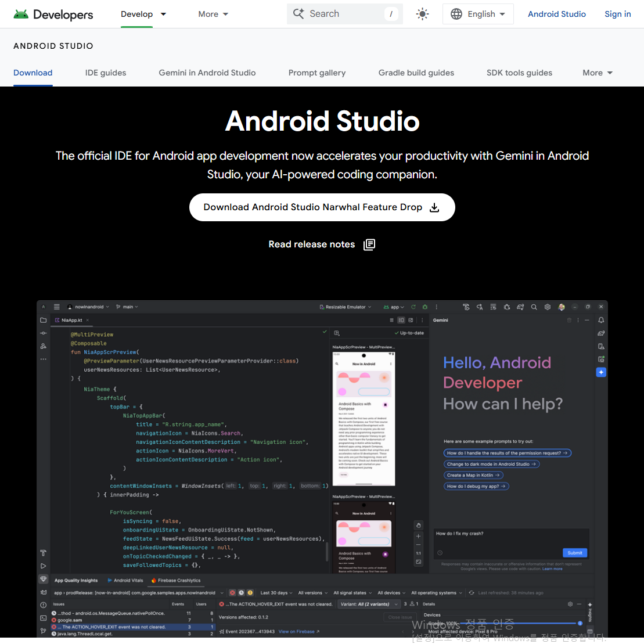Click the Commit icon in IDE left sidebar

(43, 333)
